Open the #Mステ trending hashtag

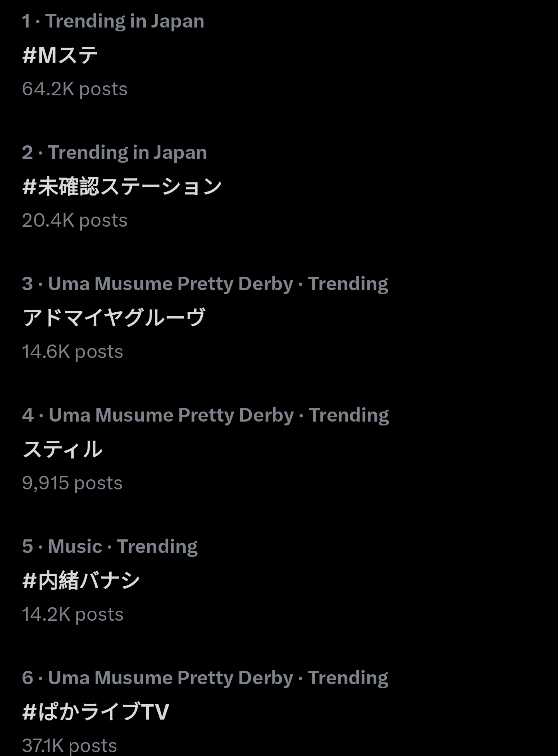[60, 55]
